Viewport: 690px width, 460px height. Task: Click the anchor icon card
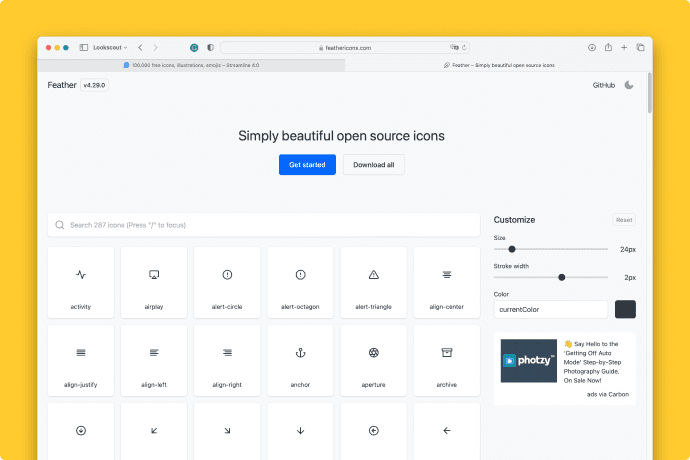[x=300, y=360]
